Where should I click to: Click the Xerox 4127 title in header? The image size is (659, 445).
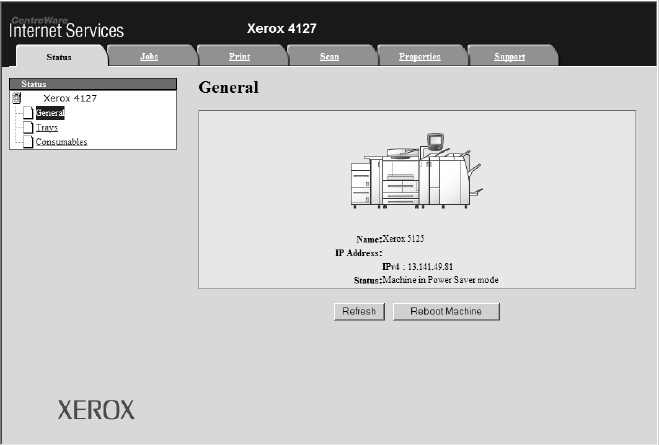282,28
